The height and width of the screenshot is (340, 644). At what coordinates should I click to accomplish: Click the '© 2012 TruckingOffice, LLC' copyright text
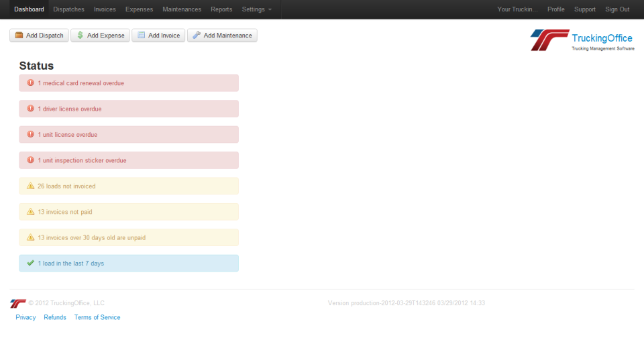66,303
